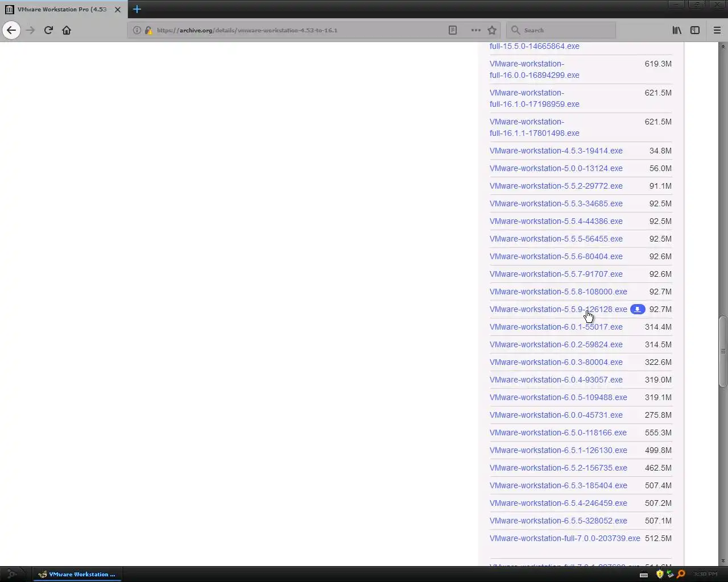728x582 pixels.
Task: Open VMware-workstation-6.0.1-55017.exe link
Action: tap(556, 327)
